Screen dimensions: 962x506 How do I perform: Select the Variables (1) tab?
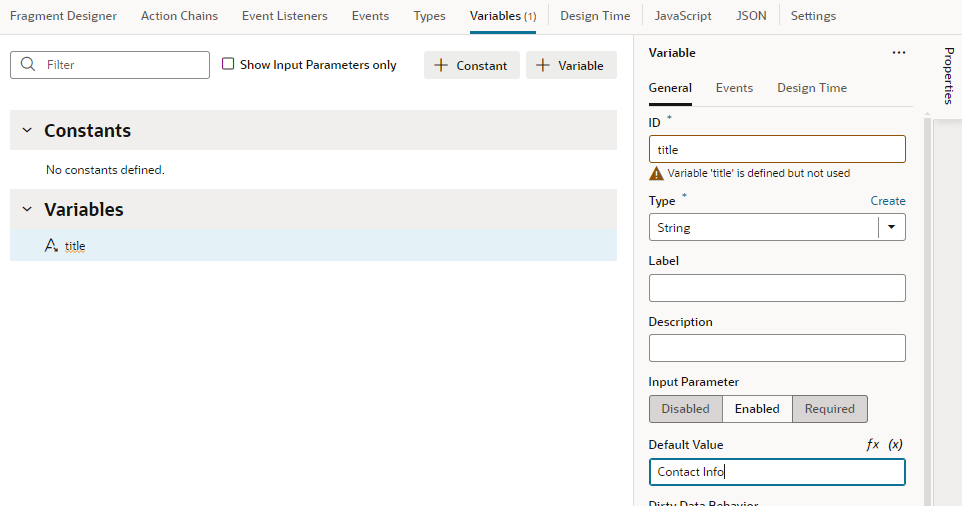pos(503,16)
